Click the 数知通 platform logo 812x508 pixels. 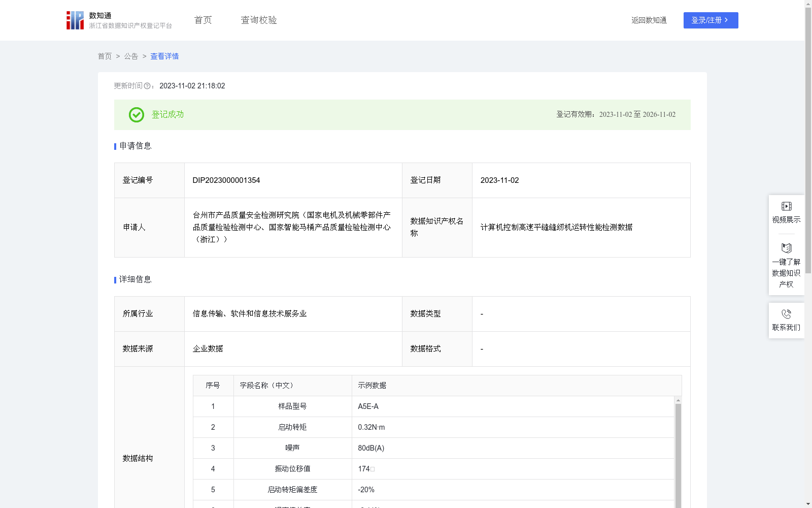click(119, 20)
